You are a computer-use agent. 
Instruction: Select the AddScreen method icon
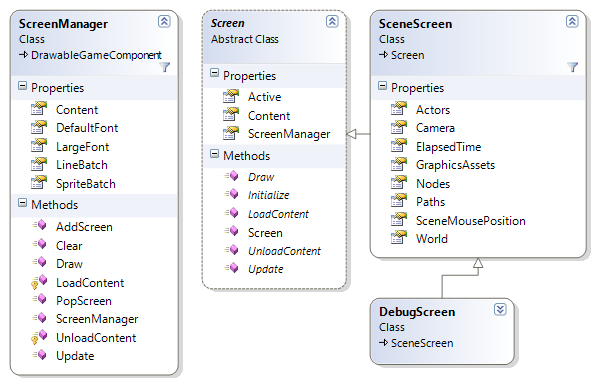pyautogui.click(x=39, y=226)
